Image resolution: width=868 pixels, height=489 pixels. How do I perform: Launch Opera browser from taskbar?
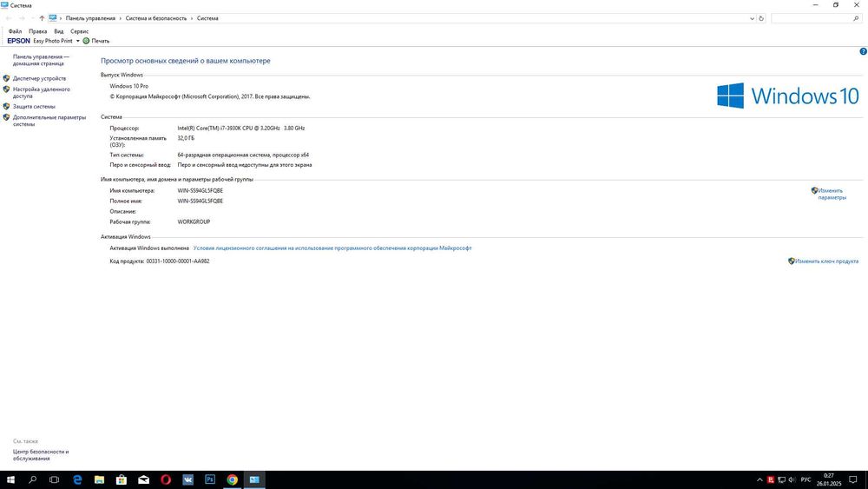point(166,479)
